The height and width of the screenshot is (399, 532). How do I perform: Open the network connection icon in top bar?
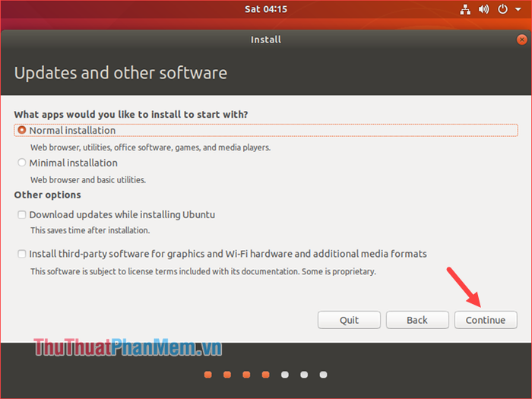point(465,9)
